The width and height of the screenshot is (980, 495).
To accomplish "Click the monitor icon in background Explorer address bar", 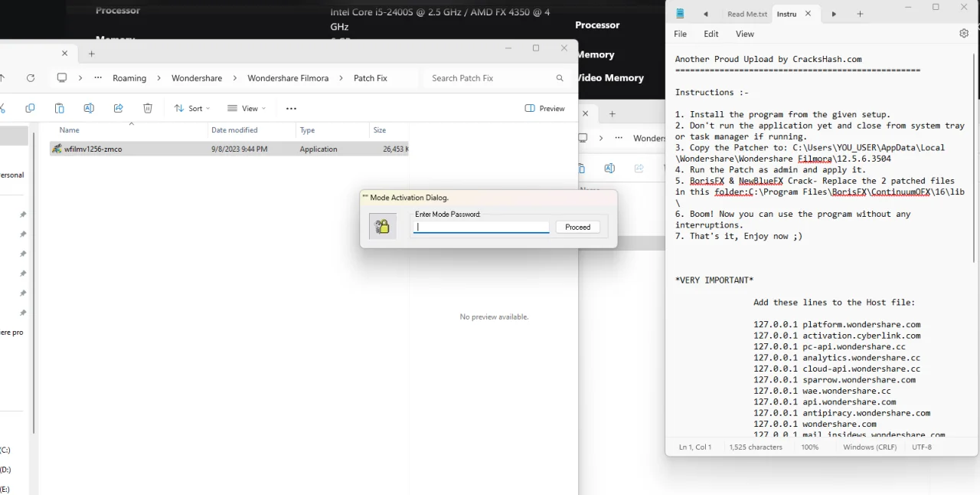I will click(583, 138).
